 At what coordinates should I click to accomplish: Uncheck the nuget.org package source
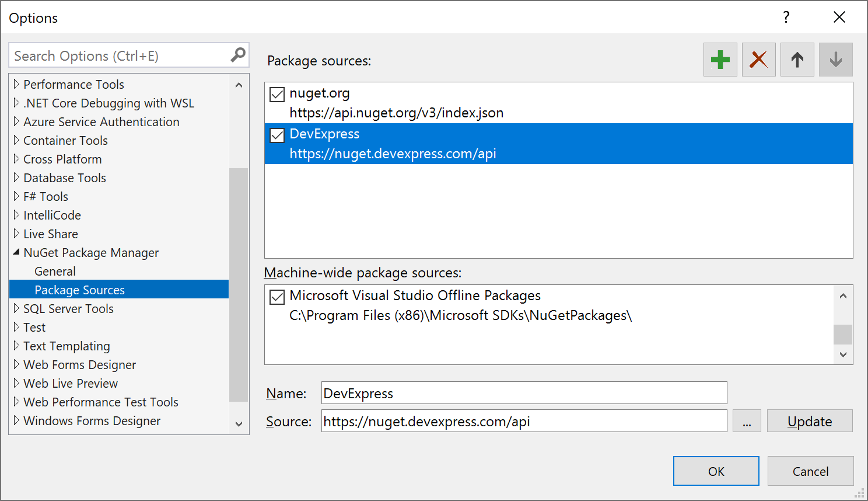point(277,94)
